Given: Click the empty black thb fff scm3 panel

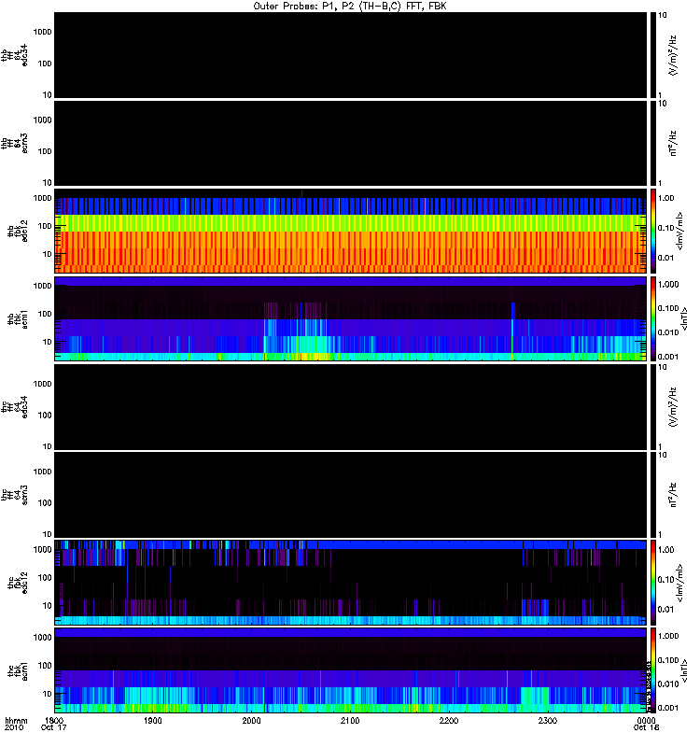Looking at the screenshot, I should [x=350, y=144].
